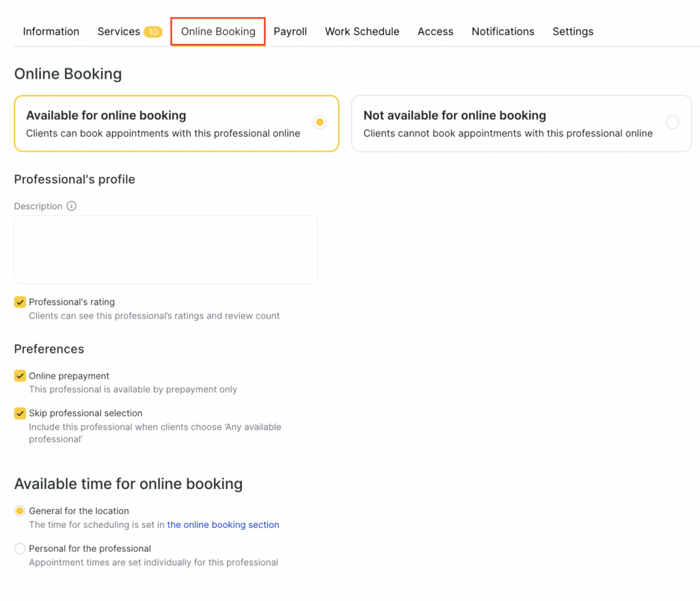Viewport: 700px width, 601px height.
Task: Open the Access tab
Action: [x=435, y=31]
